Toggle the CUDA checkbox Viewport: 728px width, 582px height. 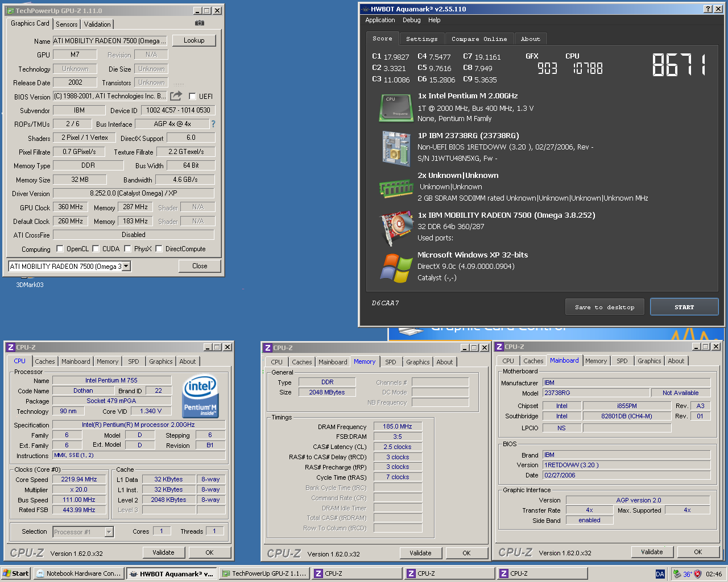96,248
